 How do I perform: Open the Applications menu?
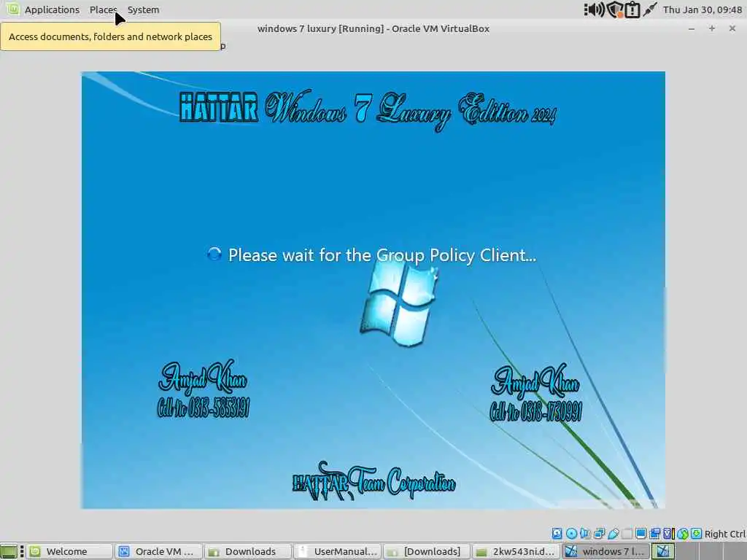tap(52, 9)
